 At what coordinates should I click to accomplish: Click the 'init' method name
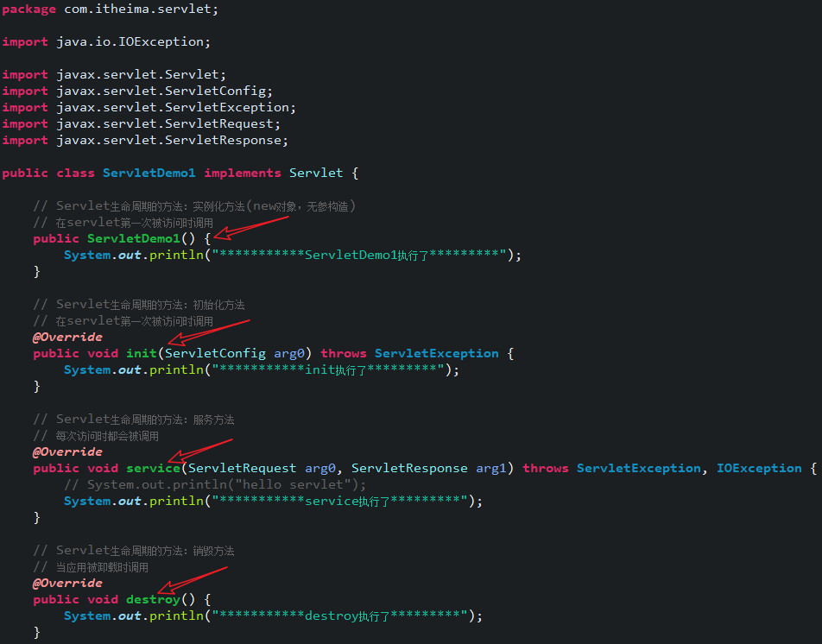click(x=142, y=353)
